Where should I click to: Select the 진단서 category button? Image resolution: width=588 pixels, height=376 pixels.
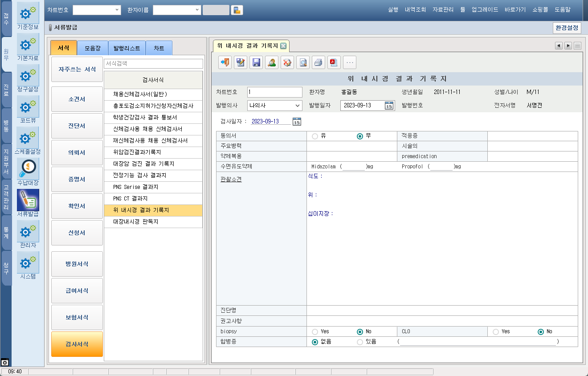coord(77,126)
